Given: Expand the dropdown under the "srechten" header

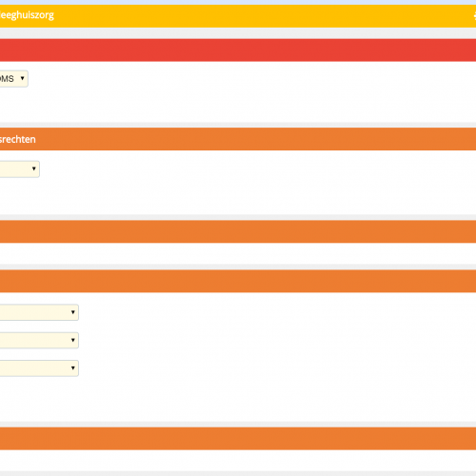Looking at the screenshot, I should click(x=20, y=169).
